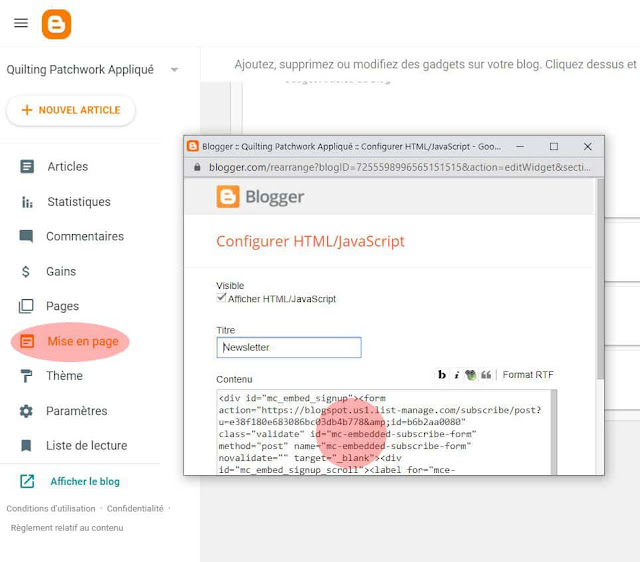The height and width of the screenshot is (562, 640).
Task: Click the Articles icon in sidebar
Action: click(27, 167)
